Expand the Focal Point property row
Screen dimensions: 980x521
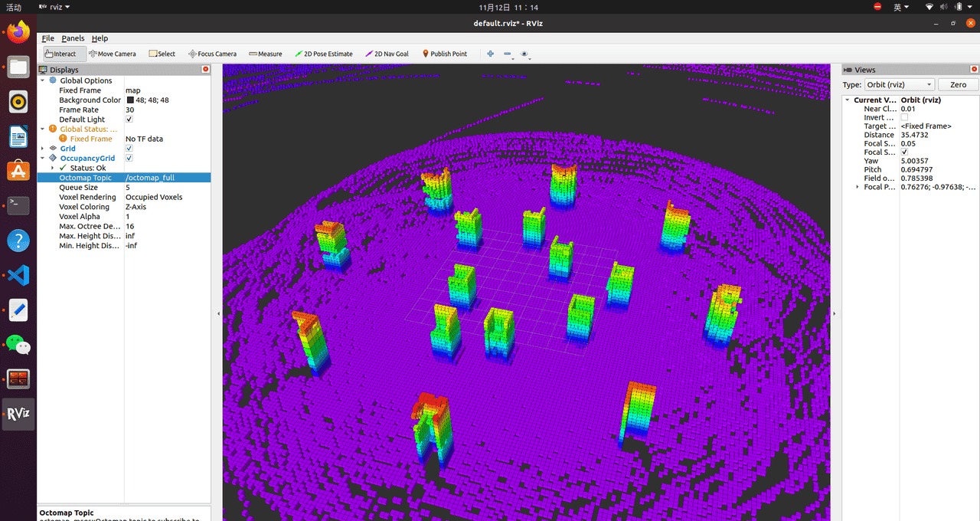pos(857,187)
